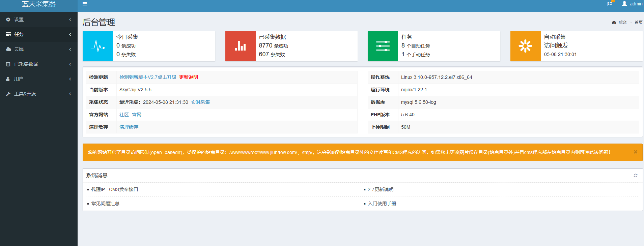Open the notifications flag icon

tap(610, 3)
